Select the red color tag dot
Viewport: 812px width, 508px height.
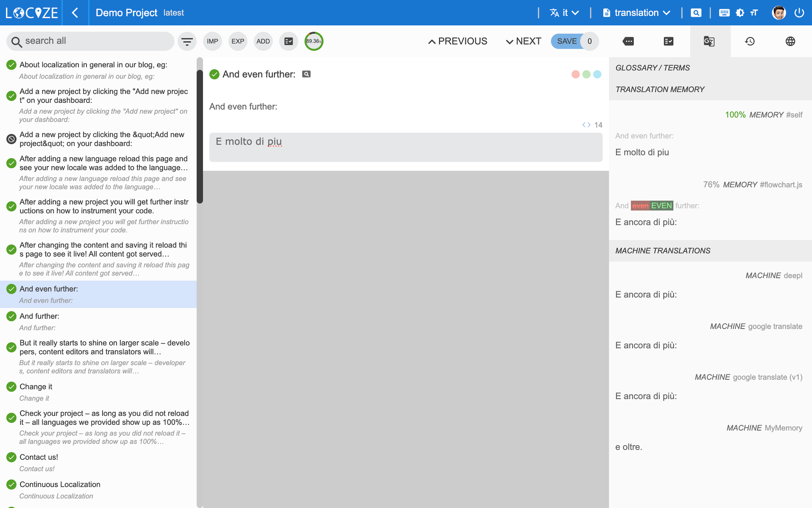coord(576,74)
